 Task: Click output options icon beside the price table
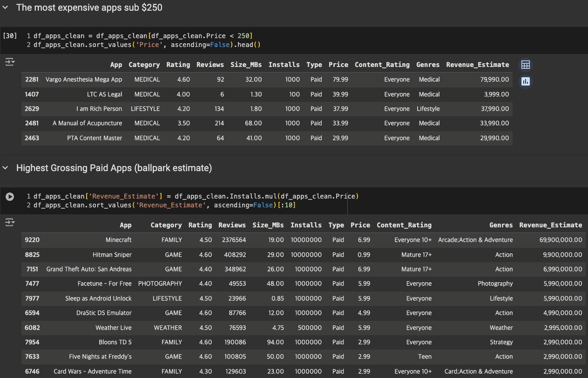pos(10,62)
